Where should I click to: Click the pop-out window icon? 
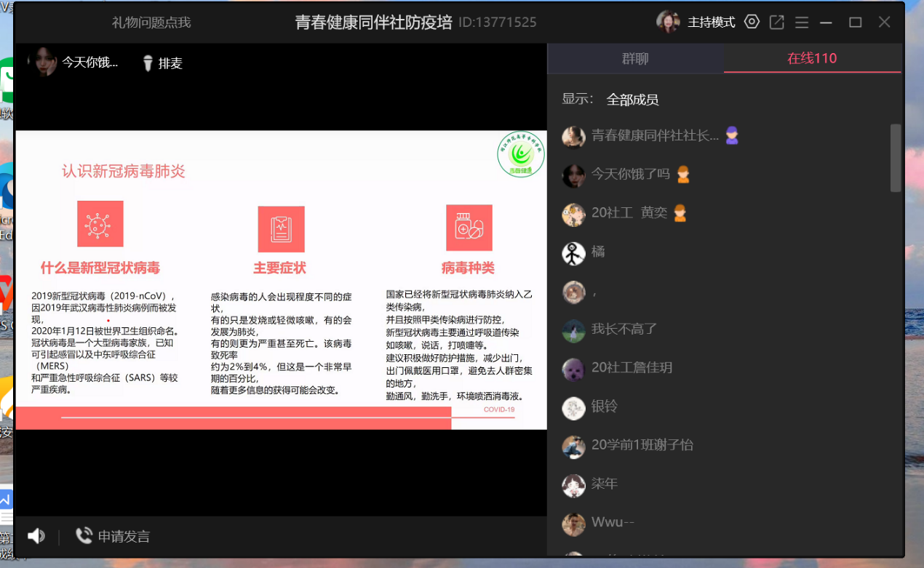click(x=777, y=23)
